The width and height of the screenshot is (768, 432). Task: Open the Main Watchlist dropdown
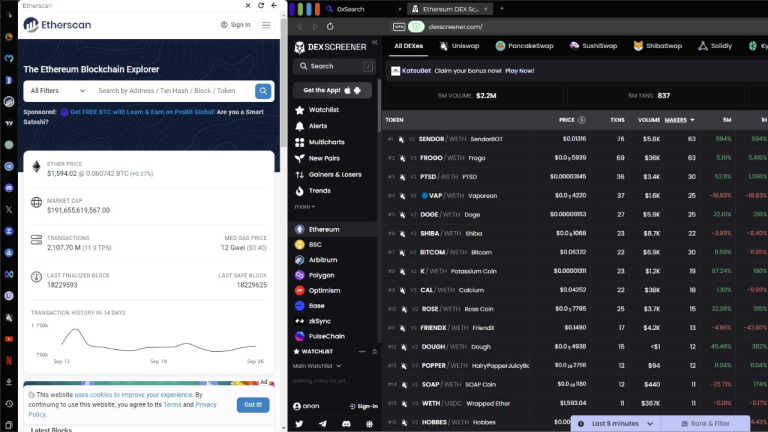(x=317, y=366)
